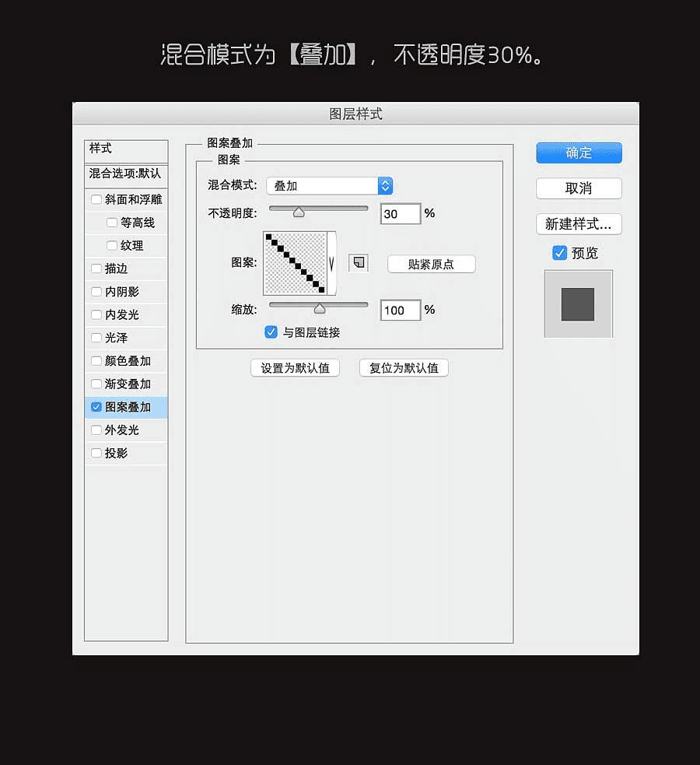Click the scale input field showing 100
The width and height of the screenshot is (700, 765).
click(x=401, y=311)
